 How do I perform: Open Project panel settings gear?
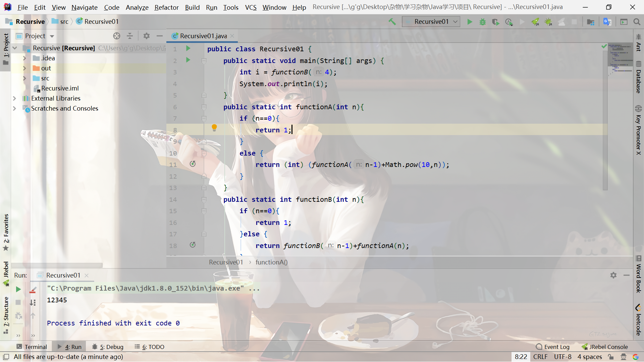[147, 36]
